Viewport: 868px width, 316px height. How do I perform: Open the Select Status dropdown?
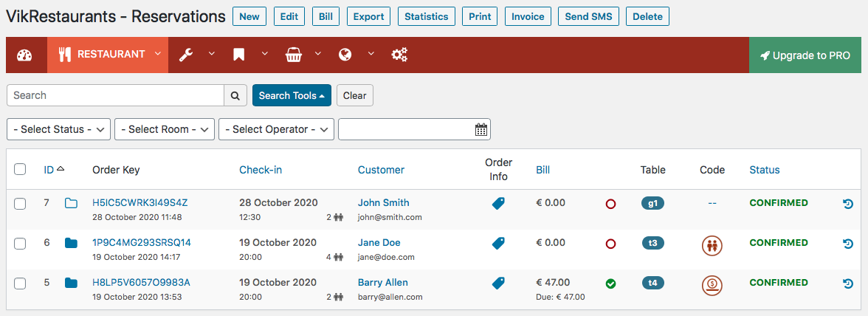(x=59, y=129)
